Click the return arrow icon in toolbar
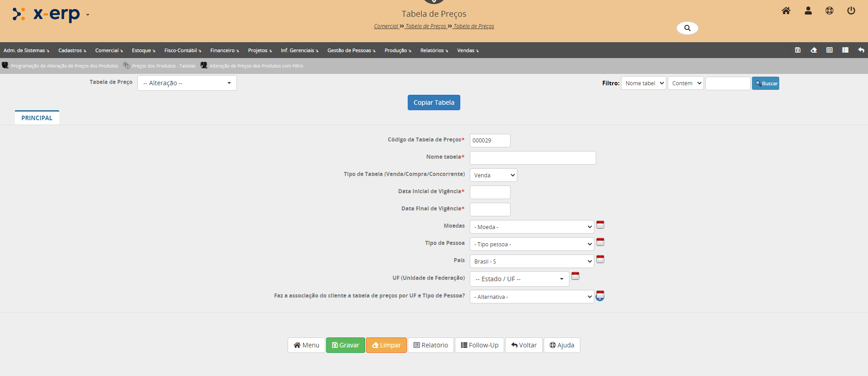Screen dimensions: 868x376 pyautogui.click(x=861, y=50)
